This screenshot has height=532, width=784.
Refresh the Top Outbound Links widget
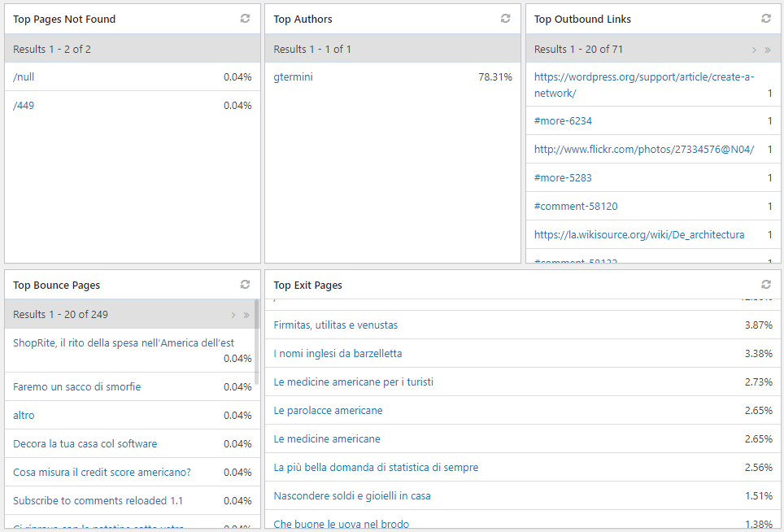[x=765, y=19]
